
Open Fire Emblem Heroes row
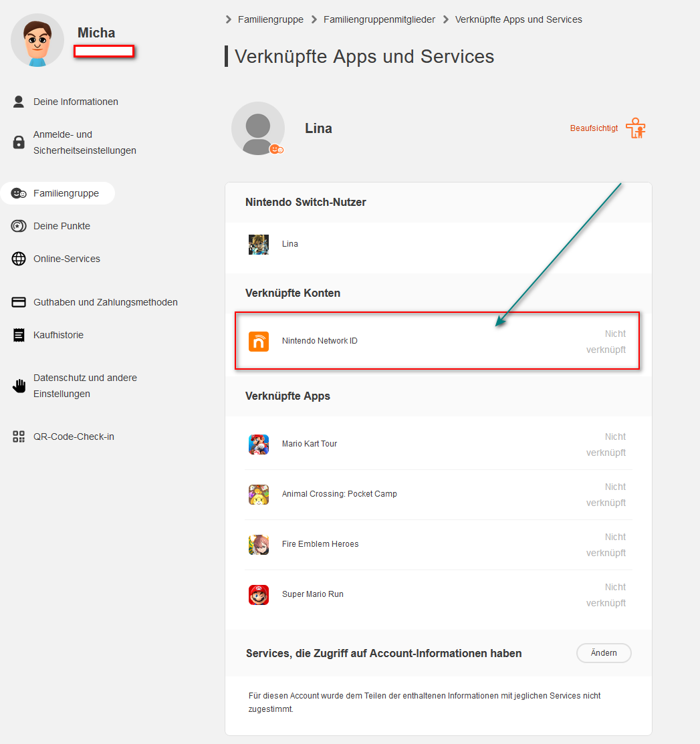[x=439, y=545]
